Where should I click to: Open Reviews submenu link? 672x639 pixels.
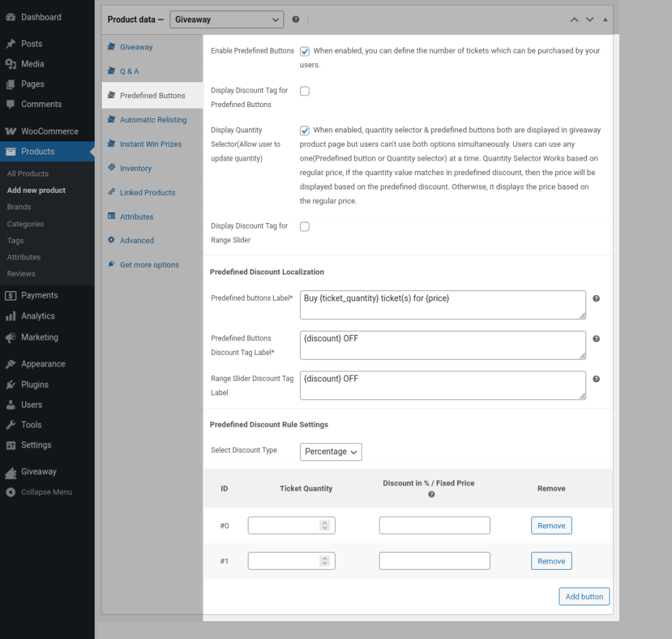pyautogui.click(x=21, y=273)
